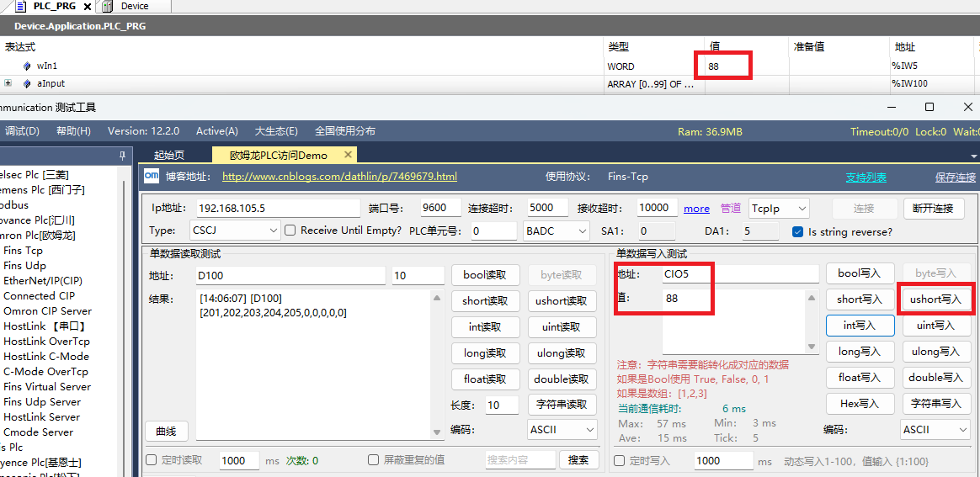Open the cnblogs blog address link
The image size is (980, 477).
[339, 177]
